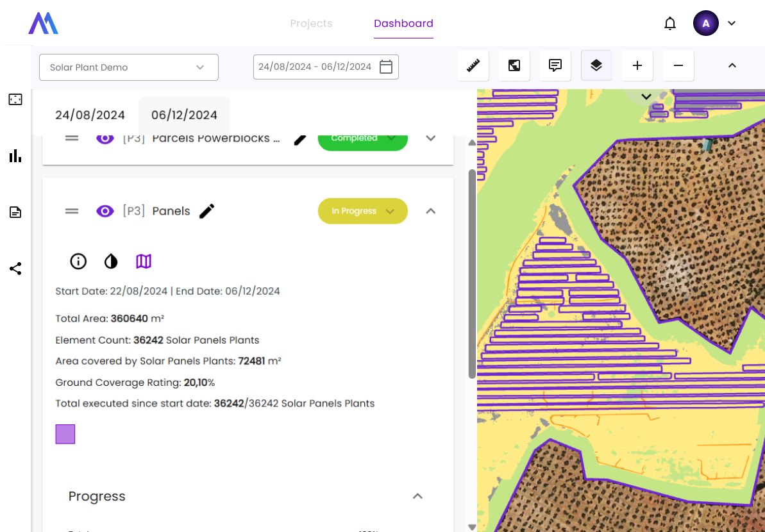Open the map layers panel
This screenshot has height=532, width=765.
pos(596,65)
